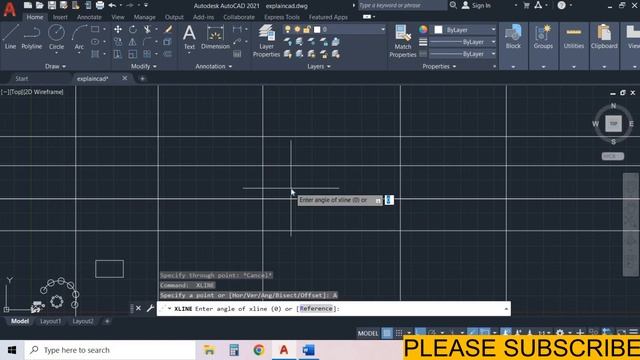Activate the Stretch tool

(x=118, y=54)
